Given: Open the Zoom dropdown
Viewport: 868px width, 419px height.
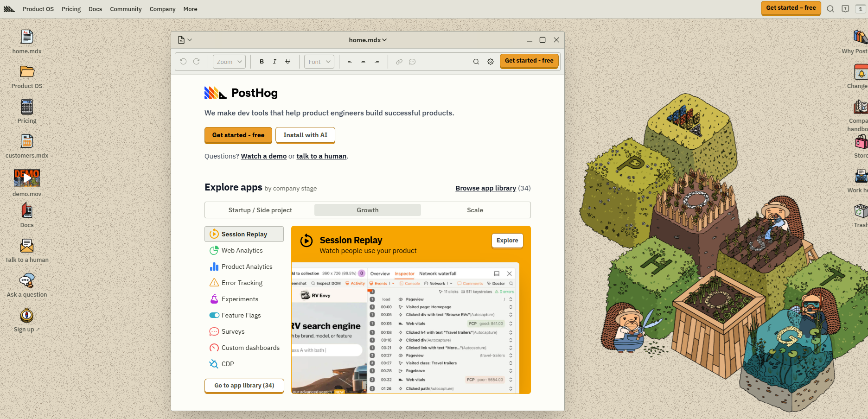Looking at the screenshot, I should [x=229, y=62].
